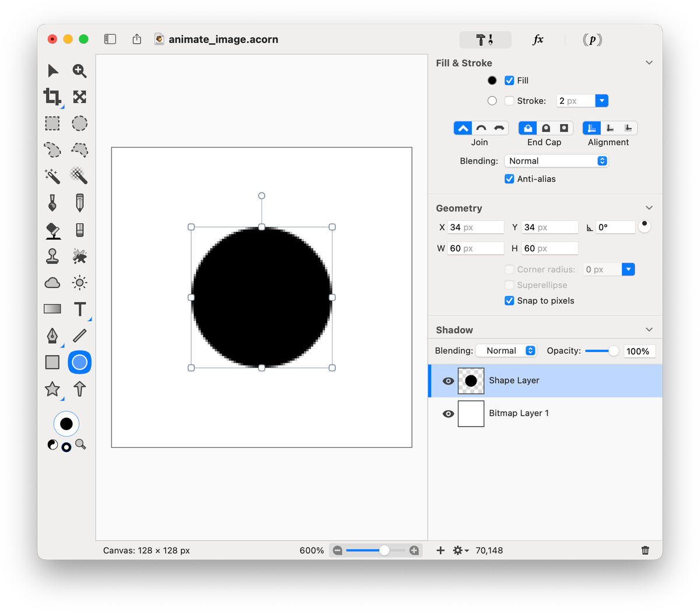Open the Blending Normal dropdown in Fill & Stroke
The width and height of the screenshot is (700, 612).
coord(556,161)
